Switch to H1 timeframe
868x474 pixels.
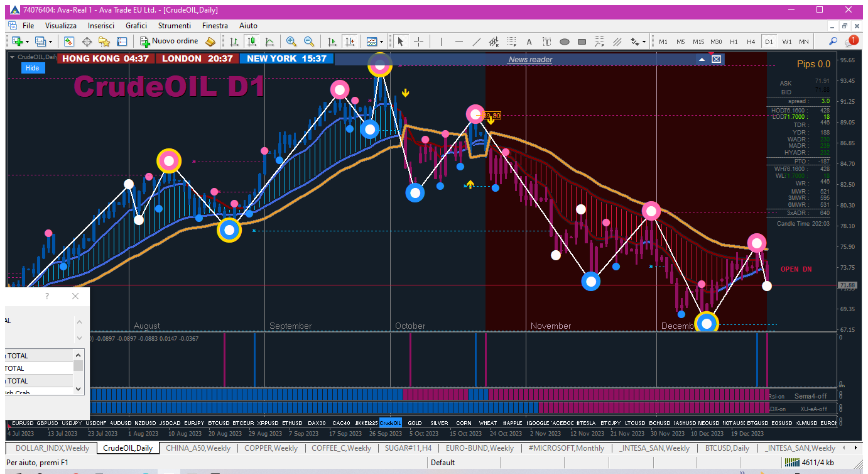734,41
